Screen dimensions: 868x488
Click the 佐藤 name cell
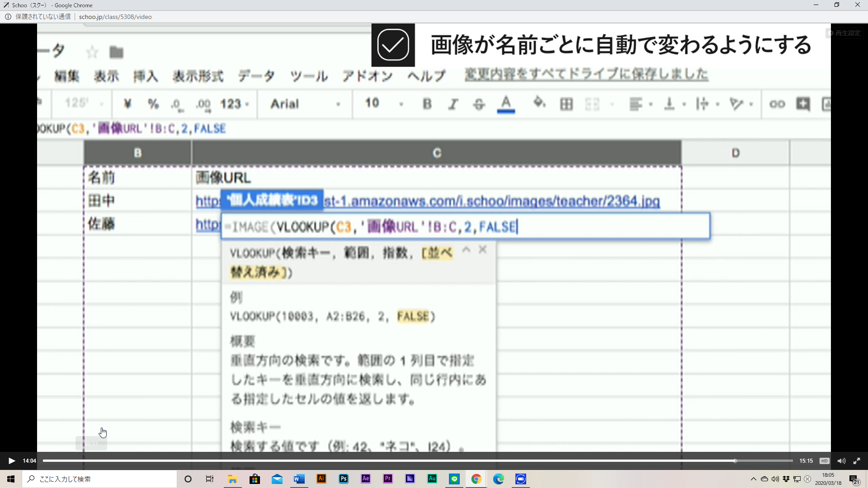click(x=137, y=224)
